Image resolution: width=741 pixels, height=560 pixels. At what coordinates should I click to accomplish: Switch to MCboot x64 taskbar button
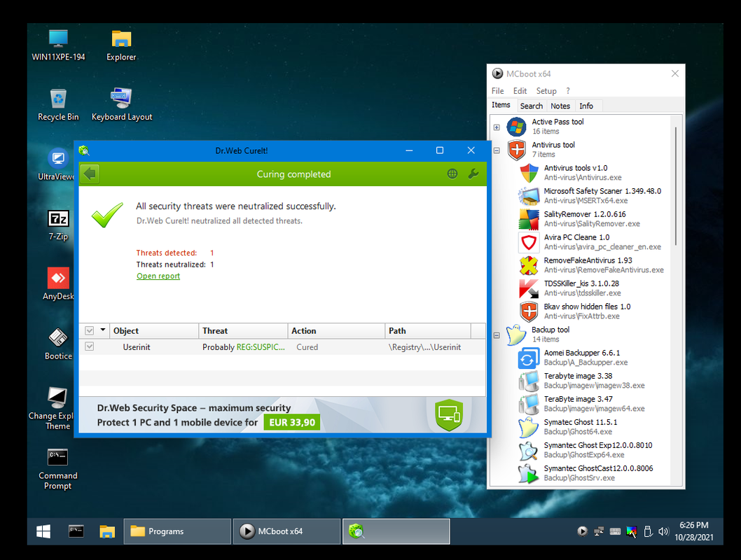287,531
